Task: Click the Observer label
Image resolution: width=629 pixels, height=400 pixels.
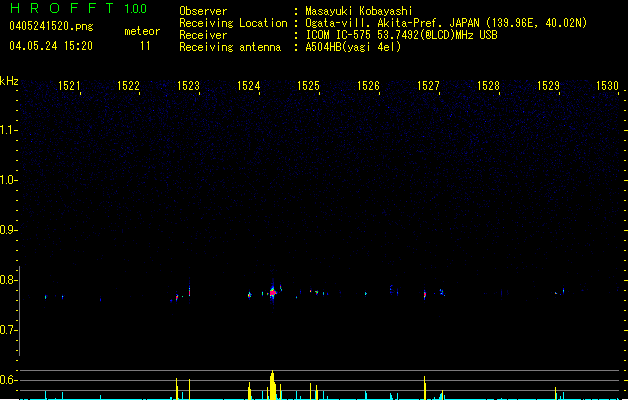Action: (203, 11)
